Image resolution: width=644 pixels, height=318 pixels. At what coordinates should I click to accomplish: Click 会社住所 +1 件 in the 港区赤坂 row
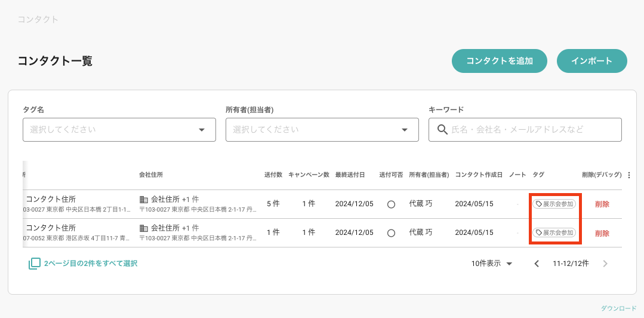coord(175,228)
